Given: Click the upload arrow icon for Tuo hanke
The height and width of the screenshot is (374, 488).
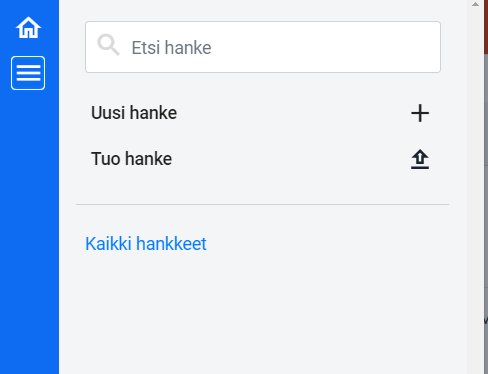Looking at the screenshot, I should click(420, 159).
